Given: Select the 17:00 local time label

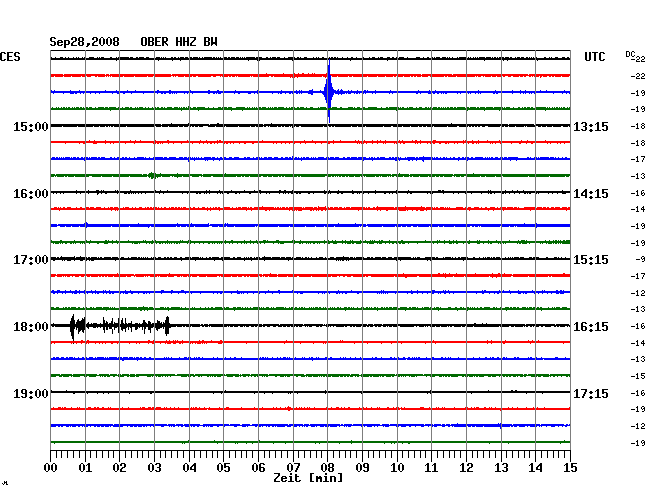Looking at the screenshot, I should pyautogui.click(x=31, y=260).
